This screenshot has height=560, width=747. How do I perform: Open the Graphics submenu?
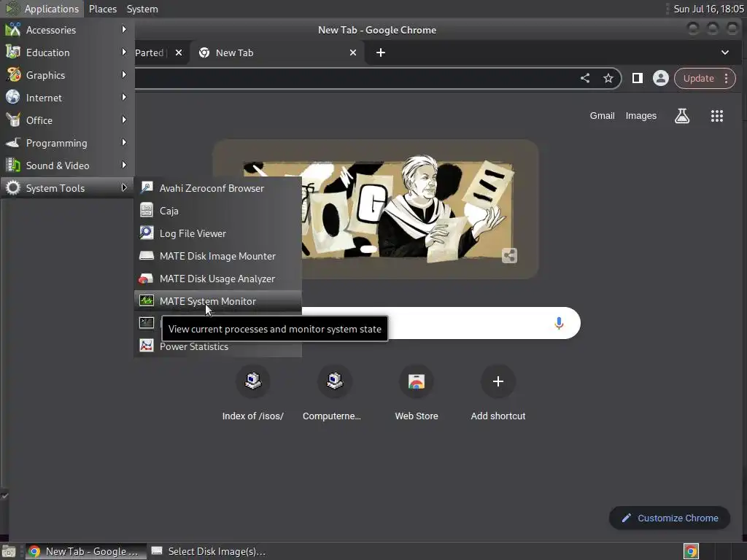click(66, 75)
